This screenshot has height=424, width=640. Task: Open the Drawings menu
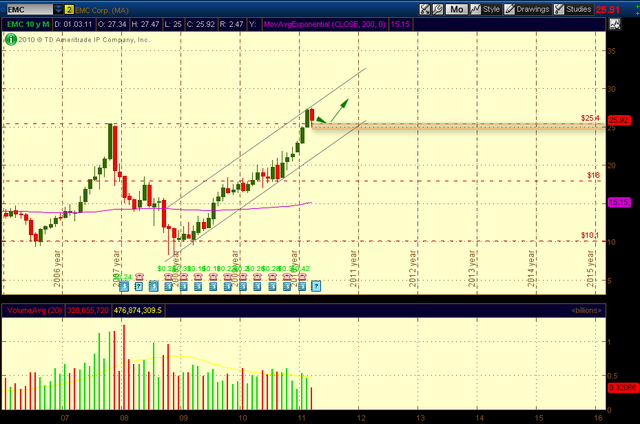(526, 8)
